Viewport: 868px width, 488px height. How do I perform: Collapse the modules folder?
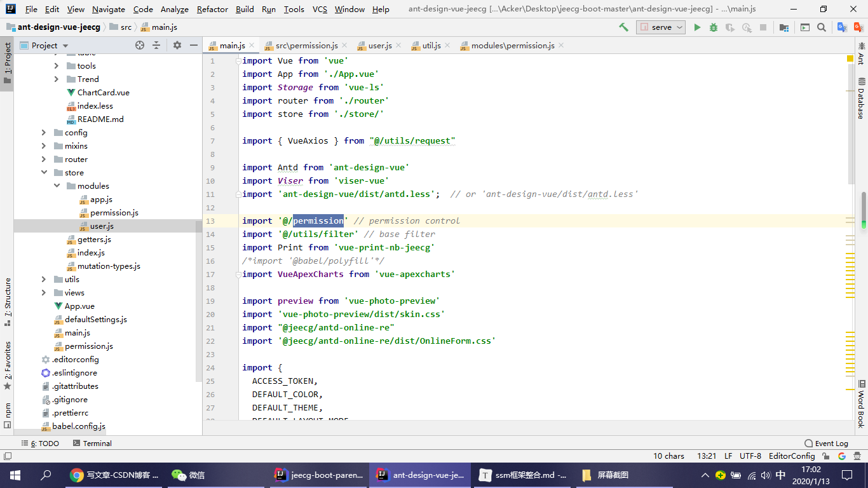tap(57, 186)
